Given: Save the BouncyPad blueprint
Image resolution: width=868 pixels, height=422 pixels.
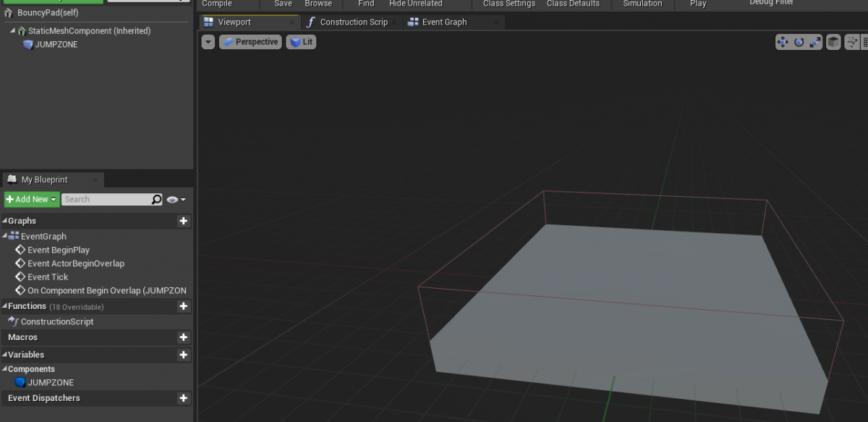Looking at the screenshot, I should (x=282, y=4).
